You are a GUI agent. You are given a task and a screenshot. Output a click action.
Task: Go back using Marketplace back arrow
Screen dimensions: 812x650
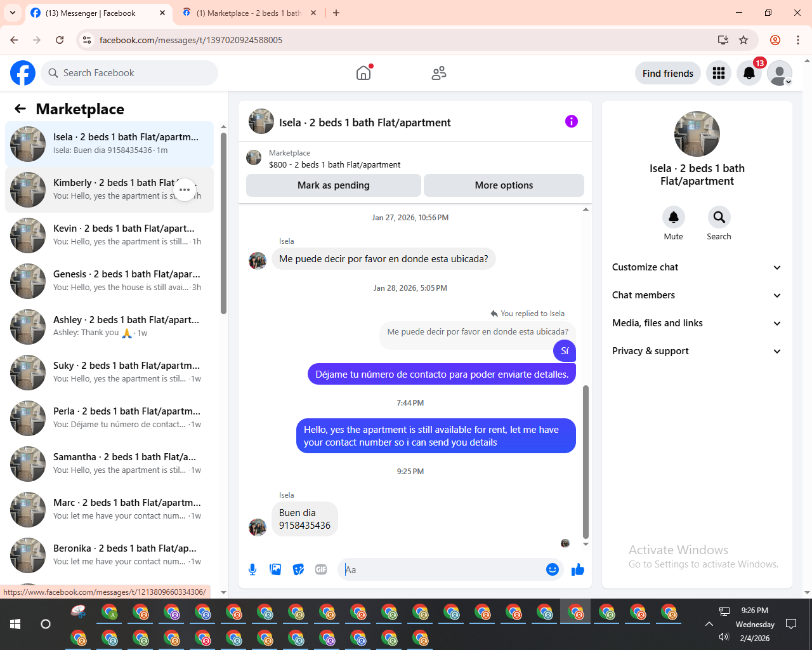[20, 109]
